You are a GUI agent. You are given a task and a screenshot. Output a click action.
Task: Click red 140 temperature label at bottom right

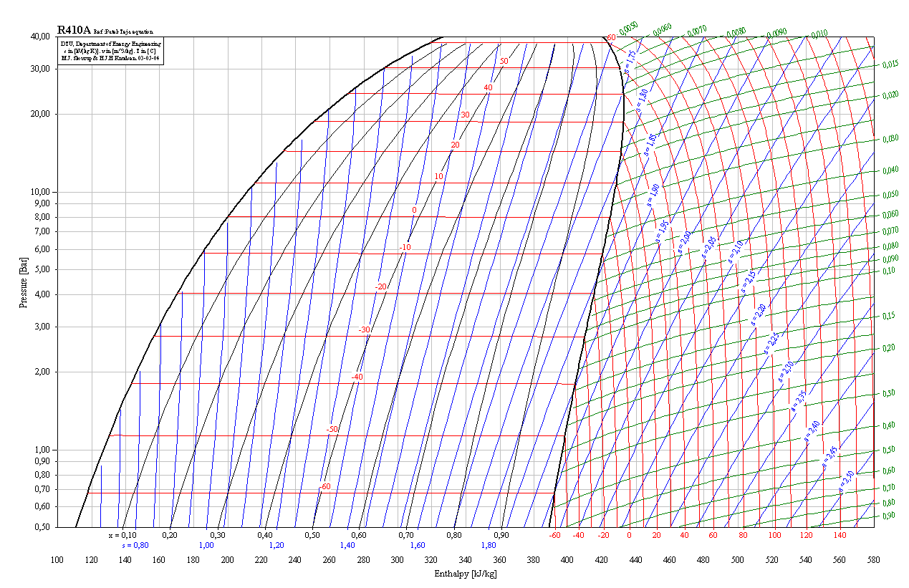click(840, 535)
